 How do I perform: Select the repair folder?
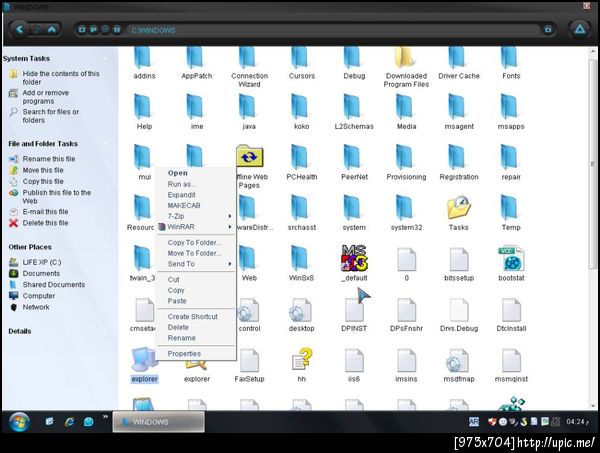[x=511, y=162]
